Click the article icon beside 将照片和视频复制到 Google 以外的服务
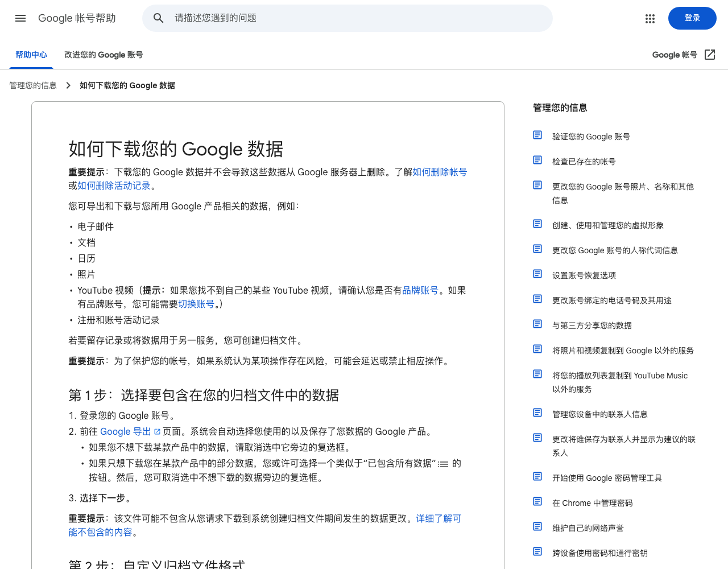 tap(537, 349)
